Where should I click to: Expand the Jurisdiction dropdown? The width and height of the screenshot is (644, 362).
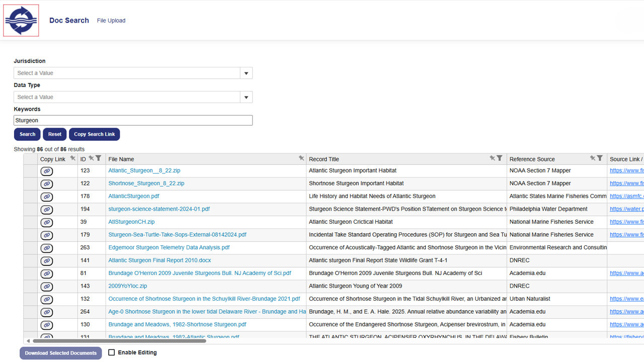246,73
